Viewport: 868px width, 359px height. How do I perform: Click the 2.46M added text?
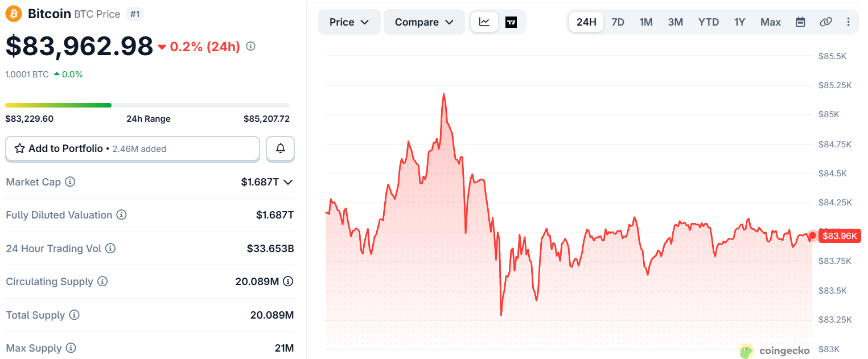pyautogui.click(x=139, y=149)
